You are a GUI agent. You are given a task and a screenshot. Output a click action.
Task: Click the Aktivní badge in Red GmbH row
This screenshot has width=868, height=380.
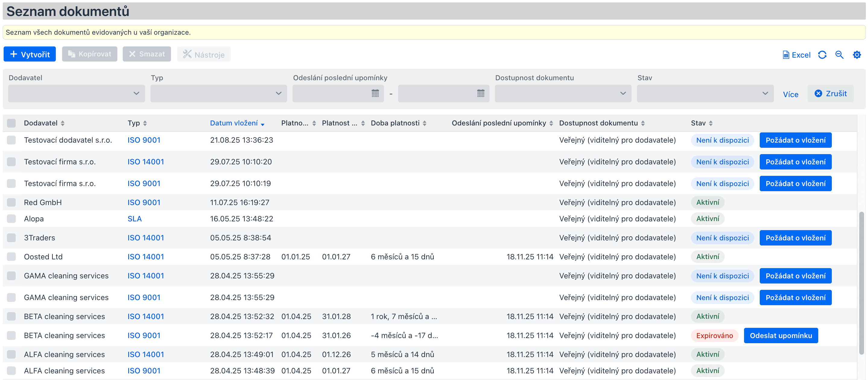click(708, 202)
